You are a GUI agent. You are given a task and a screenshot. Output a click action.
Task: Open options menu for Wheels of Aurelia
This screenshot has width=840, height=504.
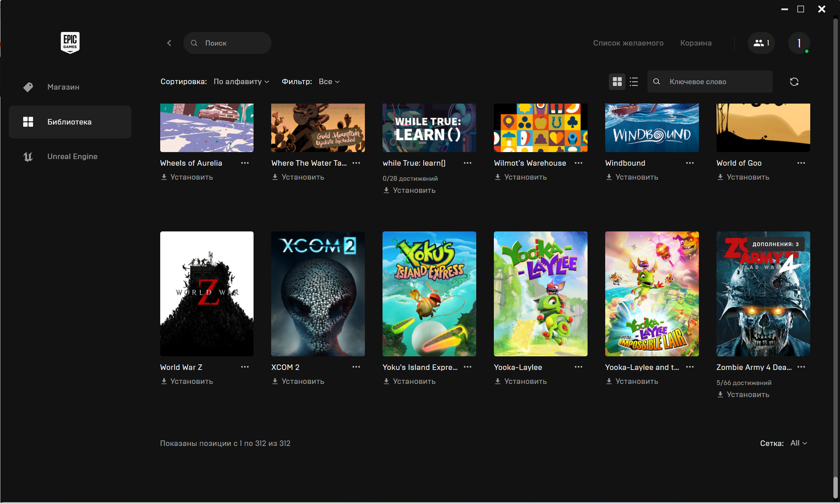(x=245, y=163)
